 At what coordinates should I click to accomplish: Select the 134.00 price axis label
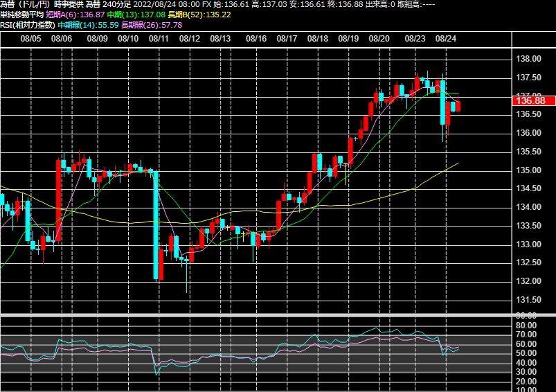pos(529,207)
